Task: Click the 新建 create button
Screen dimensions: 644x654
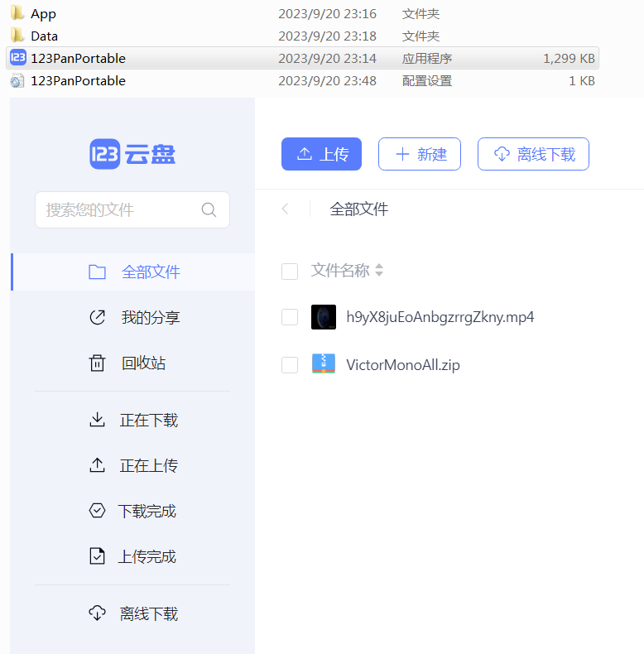Action: [420, 154]
